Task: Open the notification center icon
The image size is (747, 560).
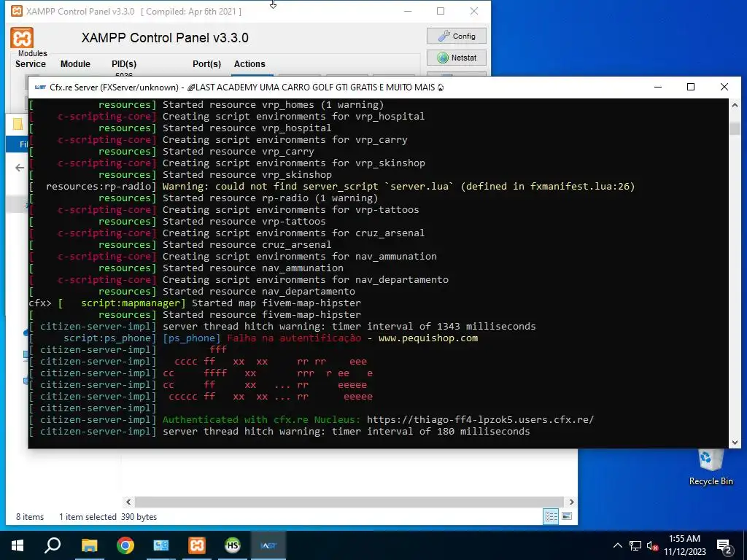Action: tap(724, 546)
